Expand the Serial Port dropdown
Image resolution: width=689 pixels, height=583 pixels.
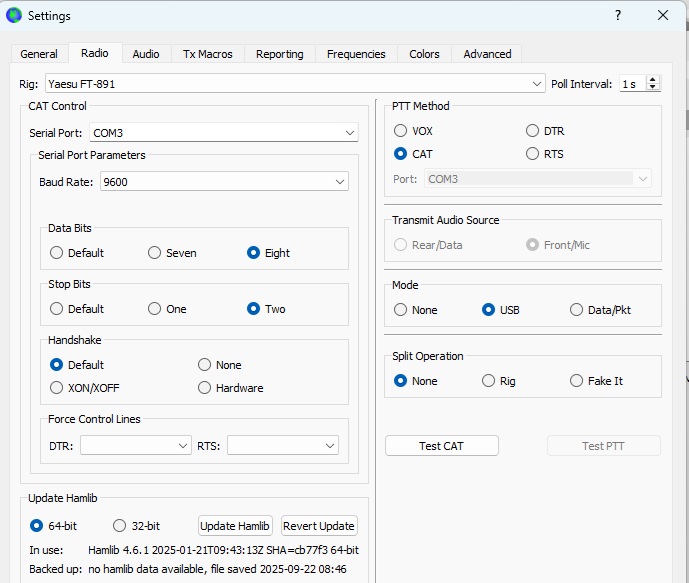[x=349, y=132]
